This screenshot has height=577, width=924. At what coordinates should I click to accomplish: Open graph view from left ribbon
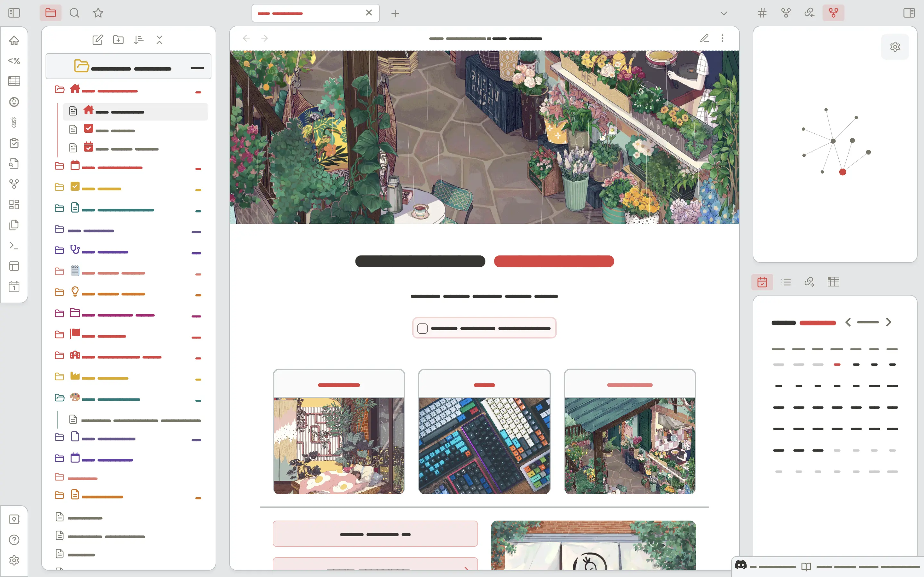14,184
